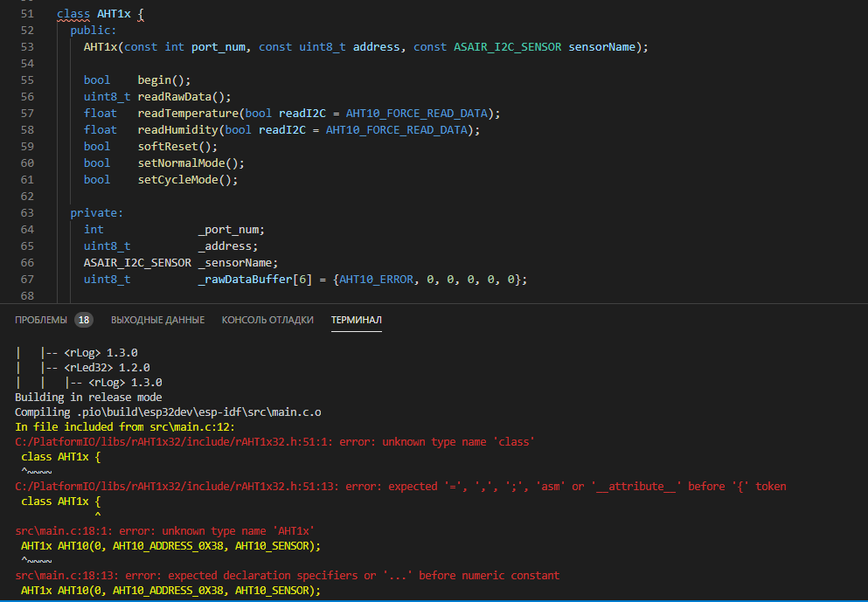Click 'readHumidity' method name

point(177,130)
